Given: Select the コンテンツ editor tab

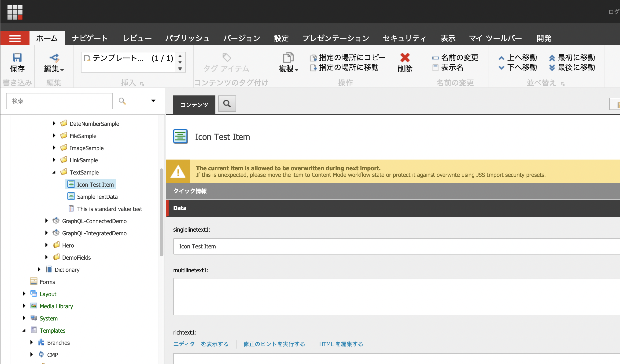Looking at the screenshot, I should [x=194, y=105].
